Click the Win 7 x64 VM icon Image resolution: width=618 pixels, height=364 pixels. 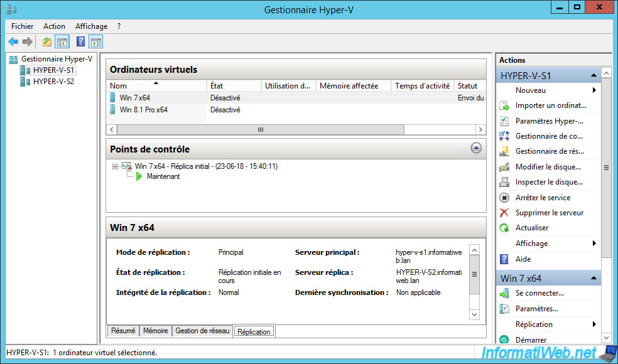tap(113, 98)
